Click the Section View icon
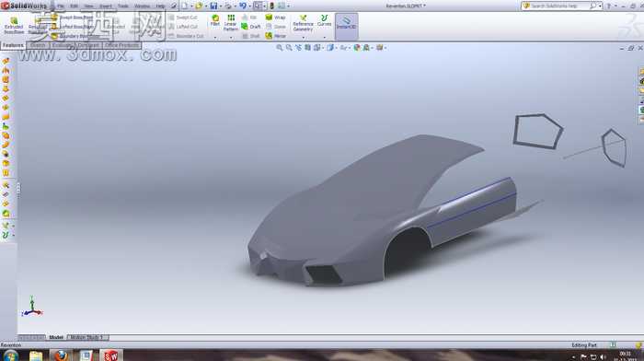 (307, 48)
